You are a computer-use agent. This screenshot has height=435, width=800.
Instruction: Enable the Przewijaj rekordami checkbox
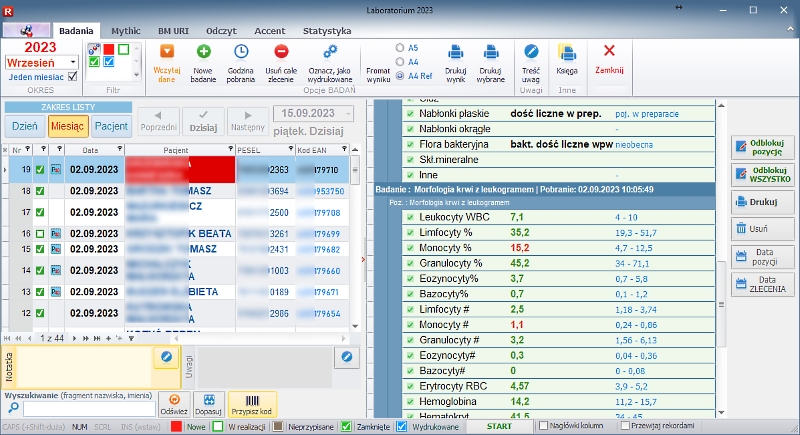[626, 426]
